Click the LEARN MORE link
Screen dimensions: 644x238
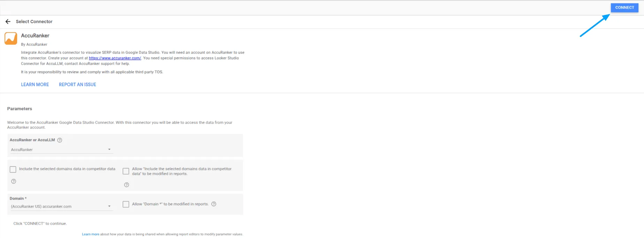pyautogui.click(x=35, y=85)
